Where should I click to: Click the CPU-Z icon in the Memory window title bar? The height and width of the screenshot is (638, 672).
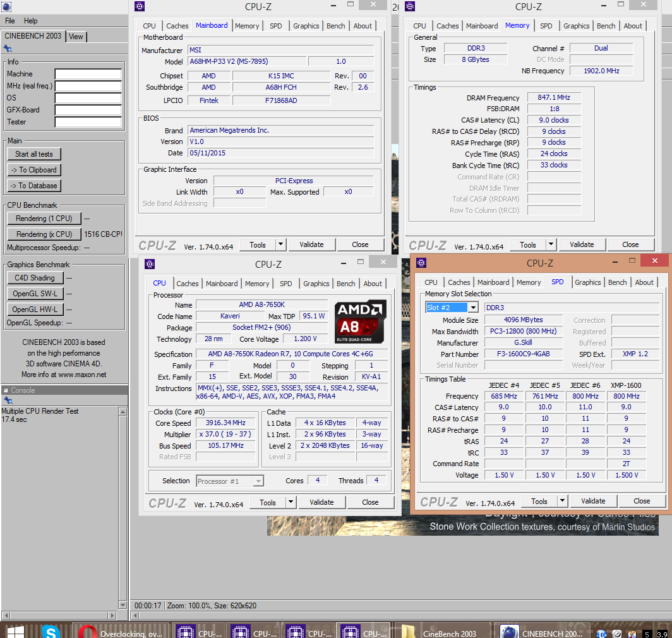pos(410,6)
